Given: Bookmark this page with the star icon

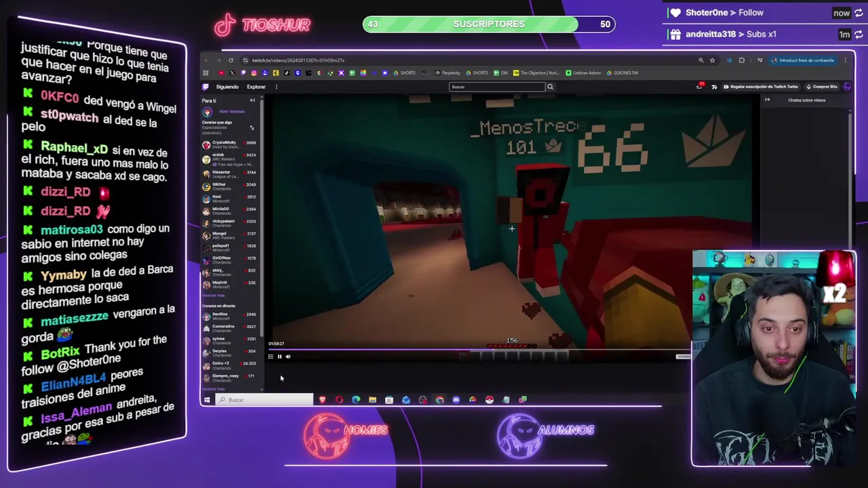Looking at the screenshot, I should tap(712, 60).
